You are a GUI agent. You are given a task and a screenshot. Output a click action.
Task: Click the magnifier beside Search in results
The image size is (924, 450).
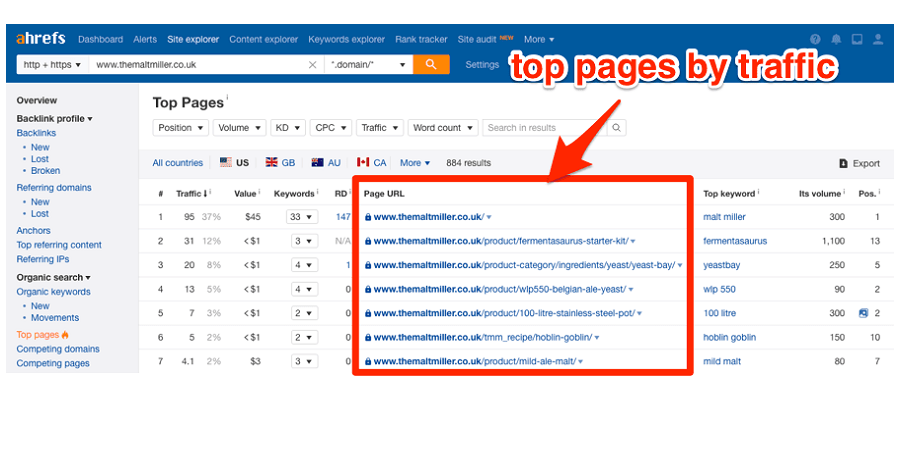point(616,128)
